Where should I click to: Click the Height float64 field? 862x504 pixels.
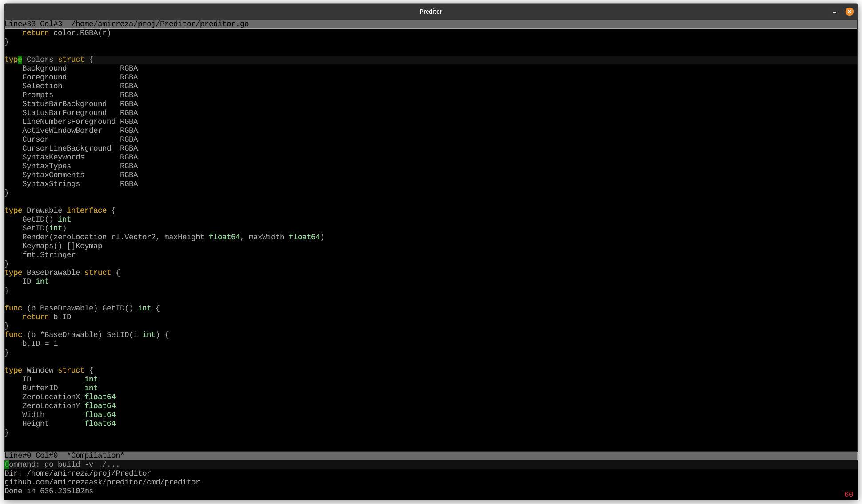(36, 424)
